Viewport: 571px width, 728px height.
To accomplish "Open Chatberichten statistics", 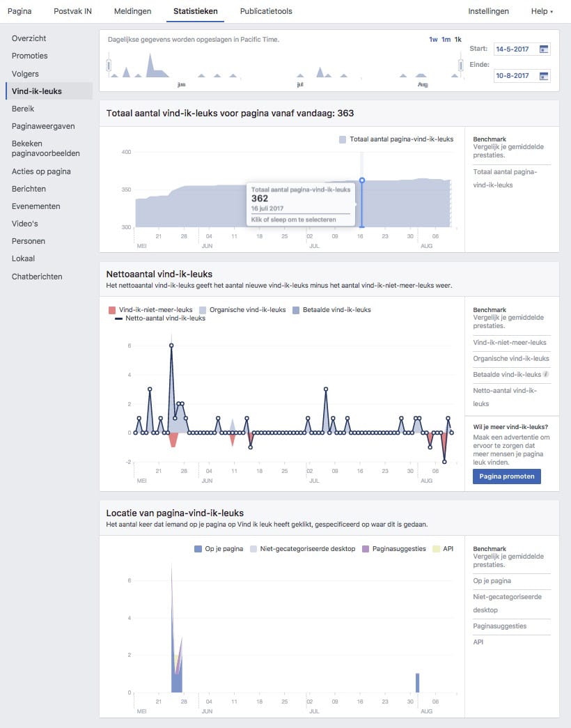I will (x=37, y=277).
